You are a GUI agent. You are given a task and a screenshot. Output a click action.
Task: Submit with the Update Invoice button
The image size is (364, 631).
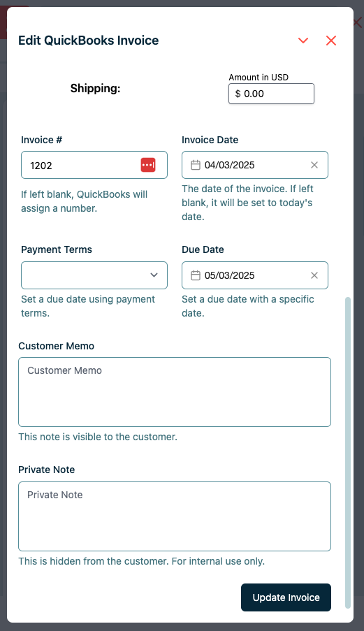point(286,597)
